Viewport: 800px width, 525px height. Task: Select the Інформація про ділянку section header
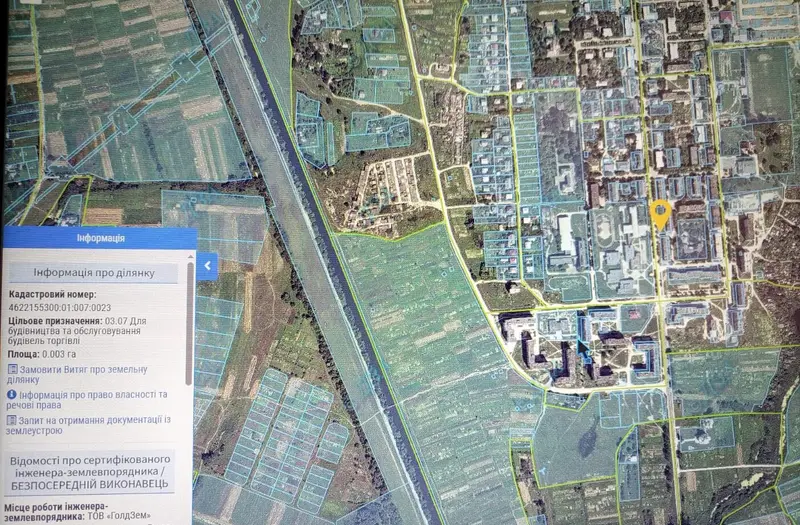click(x=94, y=273)
